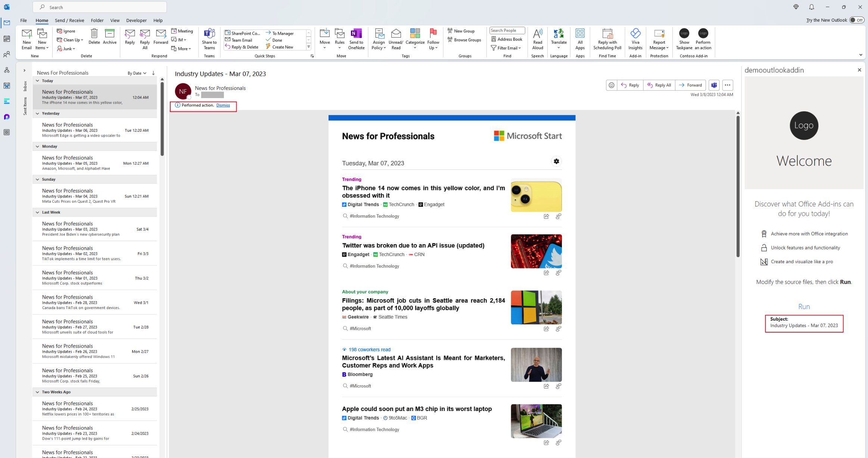Open the Calendar view from the sidebar

(7, 39)
